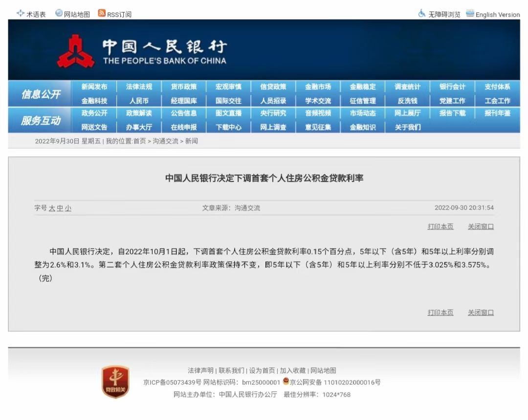Screen dimensions: 528x420
Task: Open the 政务公开 menu item
Action: 94,113
